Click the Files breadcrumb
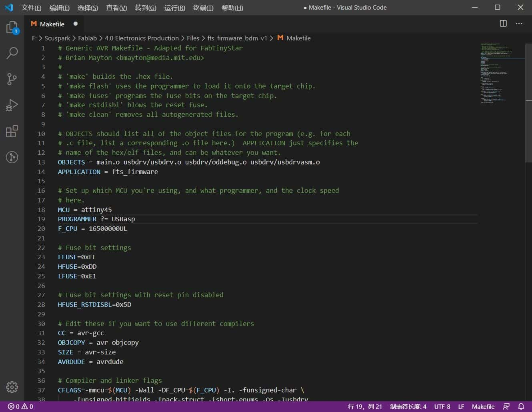532x412 pixels. (x=193, y=38)
